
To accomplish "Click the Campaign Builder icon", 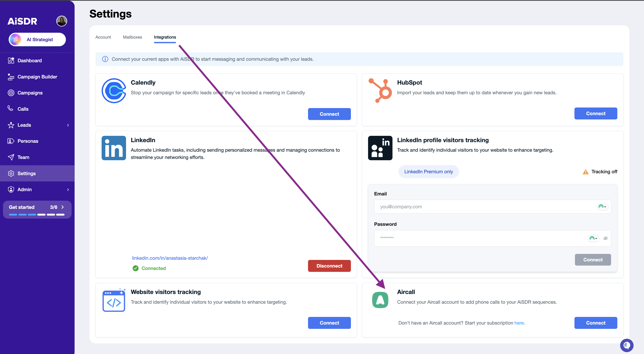I will pos(11,77).
